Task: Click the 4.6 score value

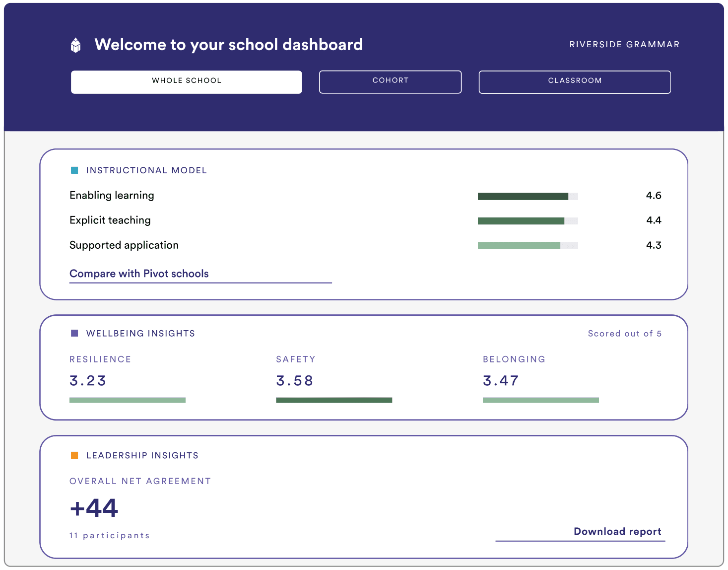Action: [654, 196]
